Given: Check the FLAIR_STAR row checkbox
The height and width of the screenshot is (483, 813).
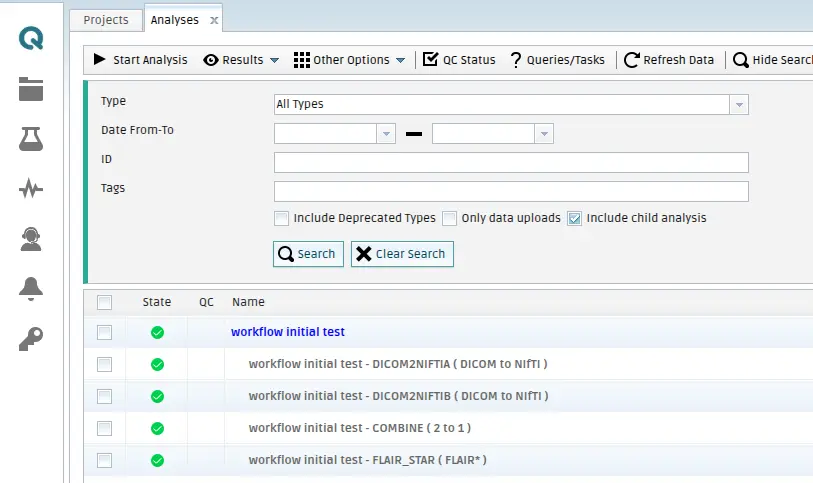Looking at the screenshot, I should (104, 460).
